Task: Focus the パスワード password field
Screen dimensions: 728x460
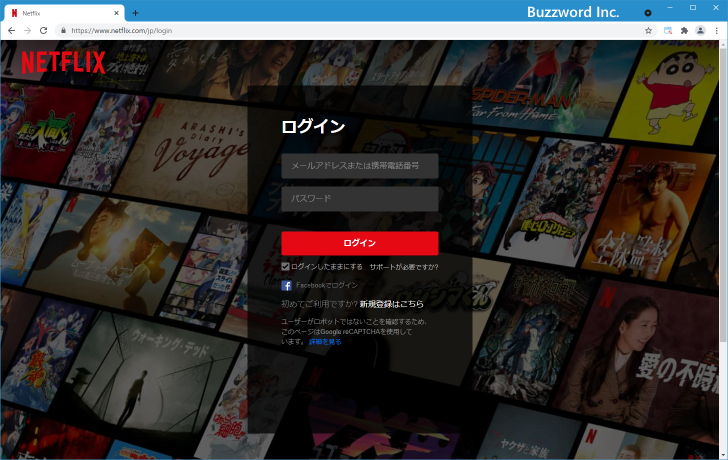Action: [360, 199]
